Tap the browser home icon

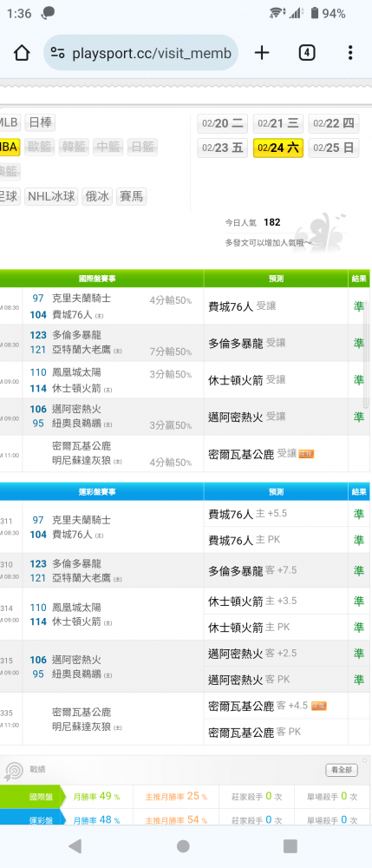[x=21, y=53]
